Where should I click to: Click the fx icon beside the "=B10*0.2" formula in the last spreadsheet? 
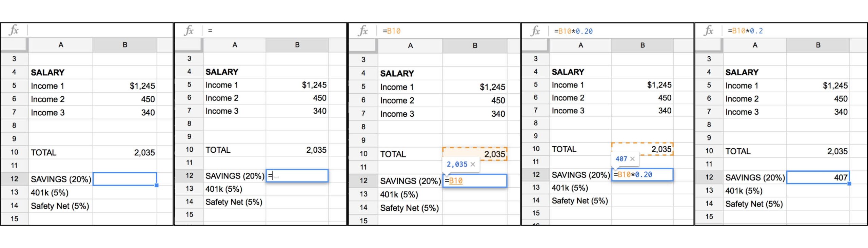(709, 31)
